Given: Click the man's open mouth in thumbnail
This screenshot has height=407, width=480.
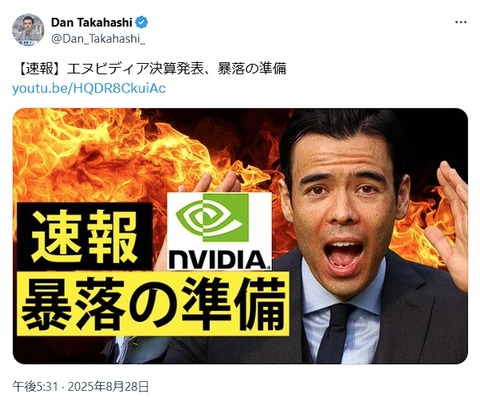Looking at the screenshot, I should [343, 254].
